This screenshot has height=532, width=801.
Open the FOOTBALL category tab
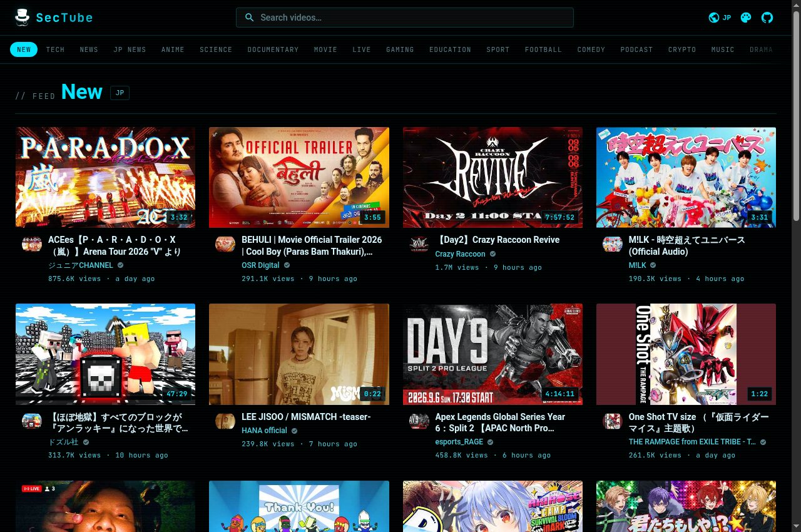pos(543,49)
